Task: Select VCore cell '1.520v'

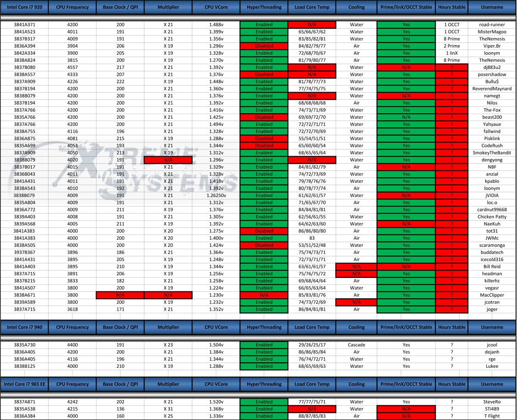Action: tap(216, 402)
